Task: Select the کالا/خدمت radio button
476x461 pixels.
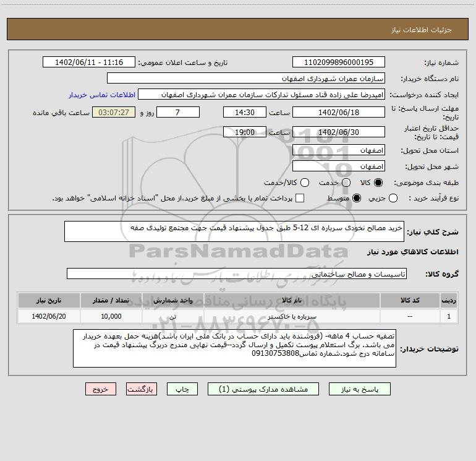Action: (x=305, y=183)
